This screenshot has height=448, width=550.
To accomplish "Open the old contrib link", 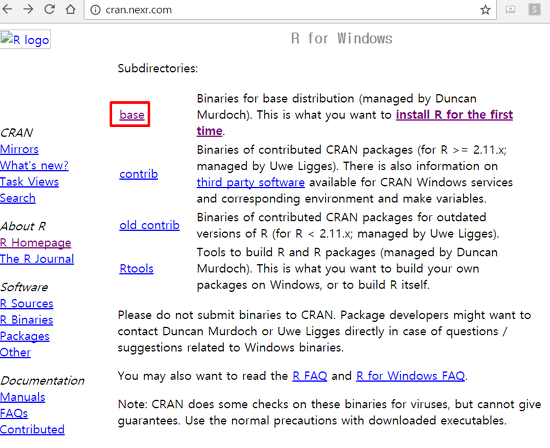I will coord(149,225).
